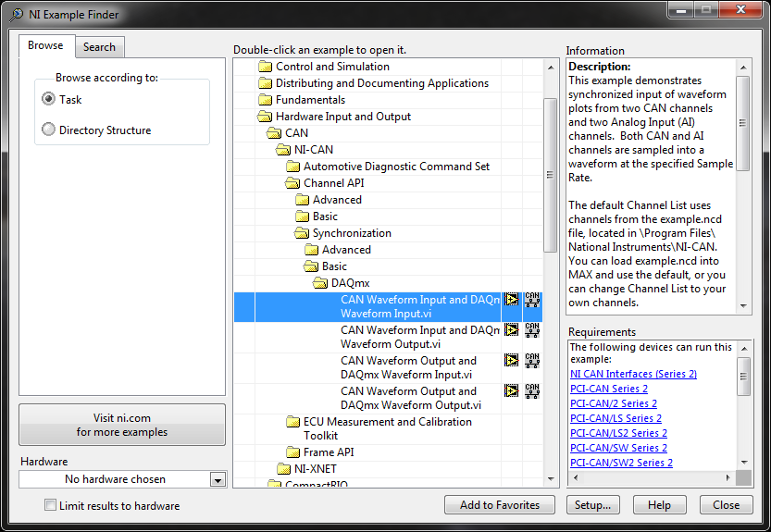Collapse the NI-CAN folder

(x=283, y=150)
